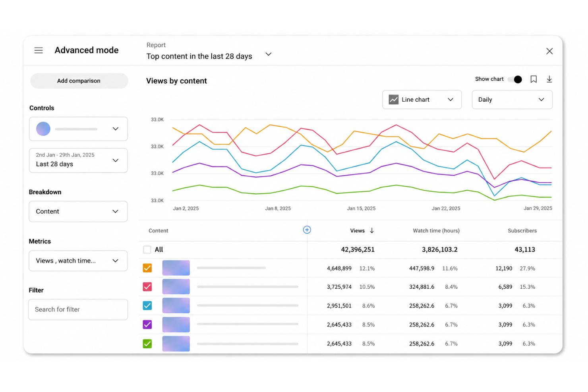Click the 324,881.6 watch time cell
Screen dimensions: 588x392
pos(422,287)
